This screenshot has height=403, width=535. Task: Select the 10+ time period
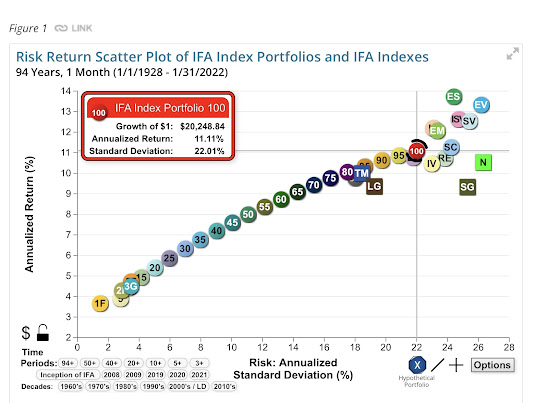tap(156, 363)
